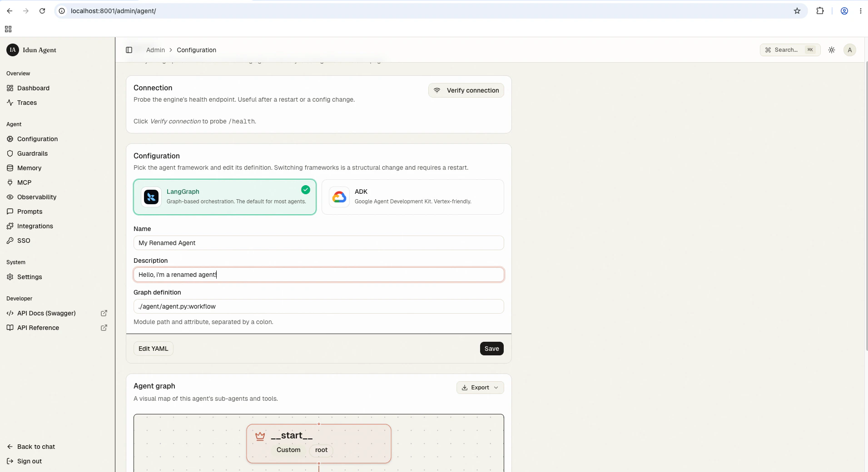Viewport: 868px width, 472px height.
Task: Bookmark this page with the star icon
Action: (x=797, y=11)
